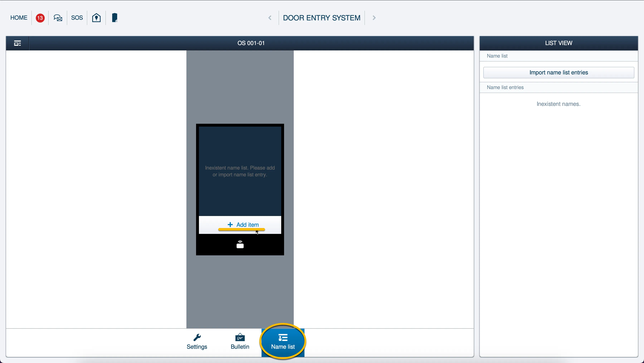
Task: Switch to Name list tab
Action: (283, 342)
